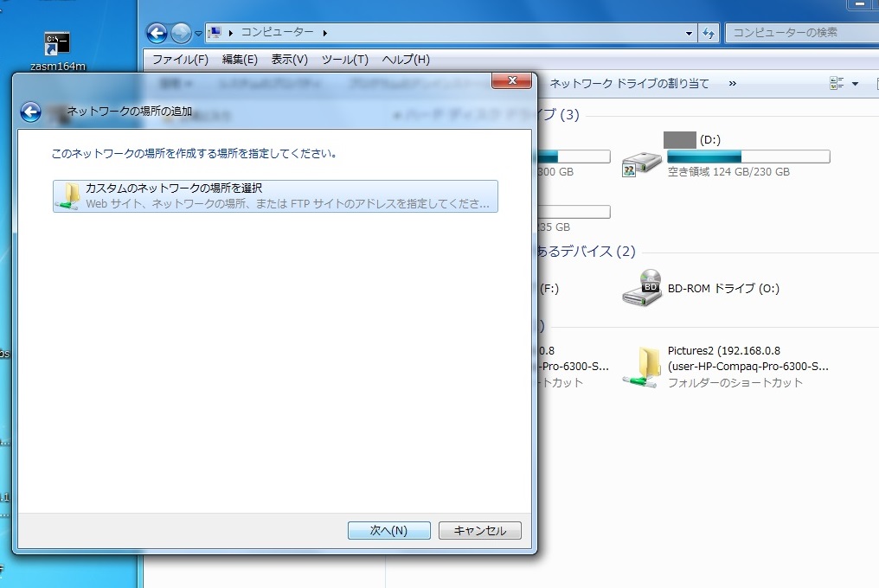
Task: Open the view options dropdown arrow
Action: click(x=856, y=84)
